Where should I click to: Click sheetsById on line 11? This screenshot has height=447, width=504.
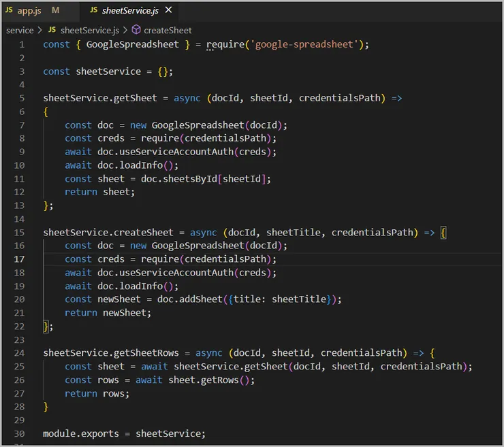190,179
